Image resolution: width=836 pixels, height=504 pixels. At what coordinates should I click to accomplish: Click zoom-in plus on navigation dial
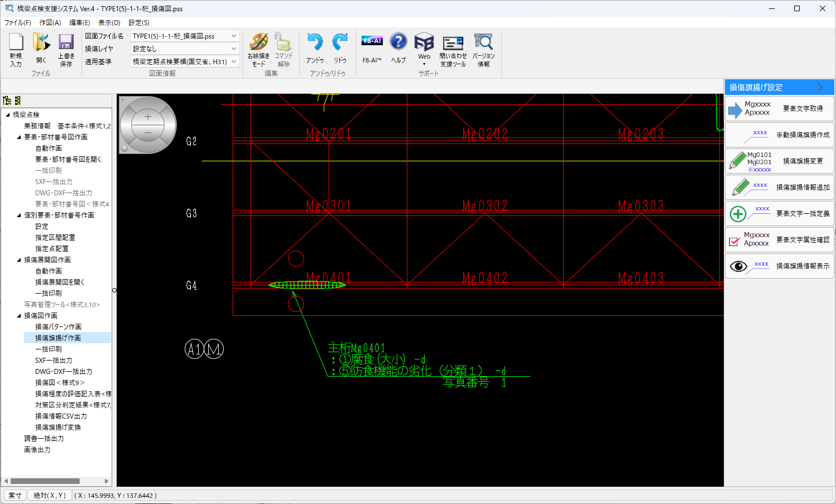point(148,117)
